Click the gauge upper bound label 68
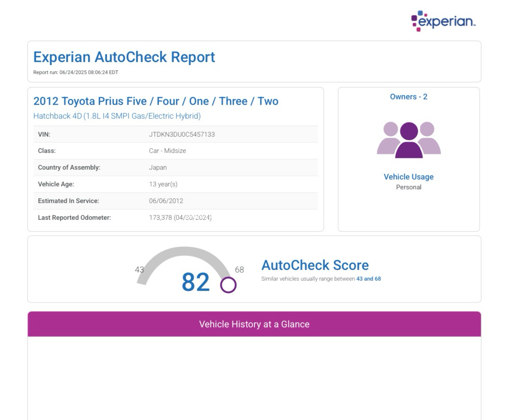The image size is (513, 420). [x=239, y=270]
